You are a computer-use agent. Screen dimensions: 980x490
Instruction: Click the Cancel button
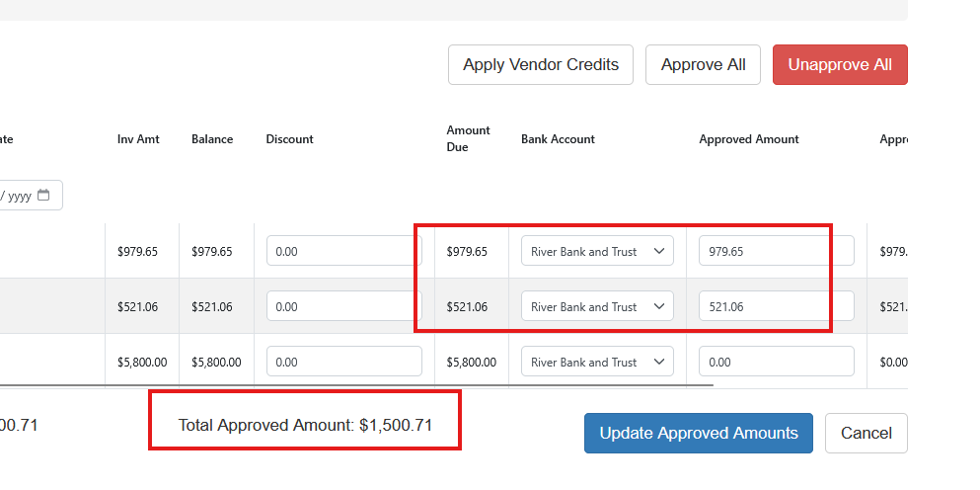coord(867,433)
